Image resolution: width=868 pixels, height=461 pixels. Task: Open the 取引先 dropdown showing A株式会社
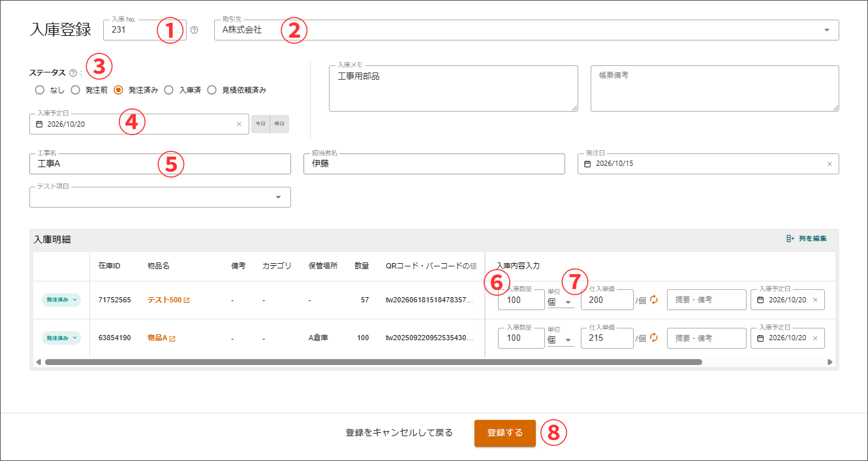[x=527, y=30]
